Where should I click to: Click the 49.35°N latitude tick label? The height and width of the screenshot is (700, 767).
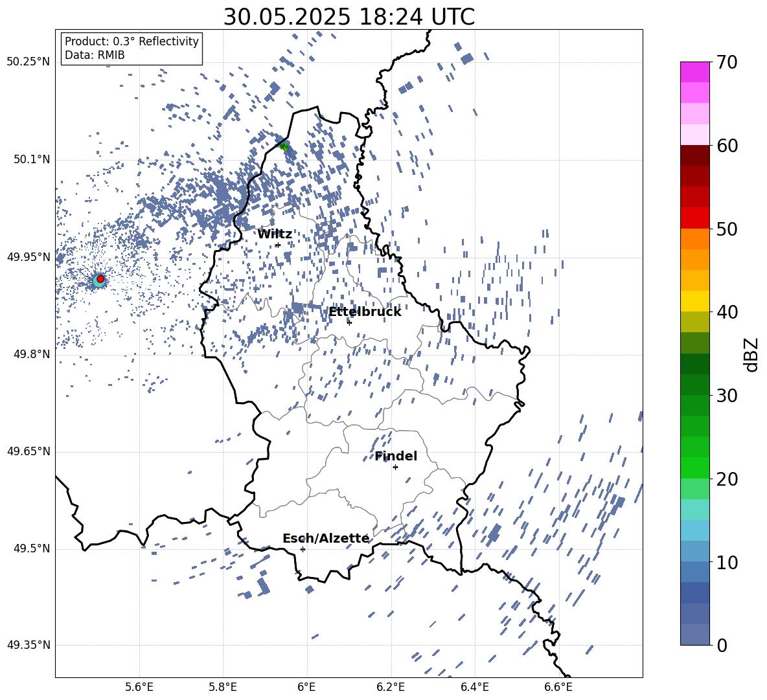coord(29,645)
